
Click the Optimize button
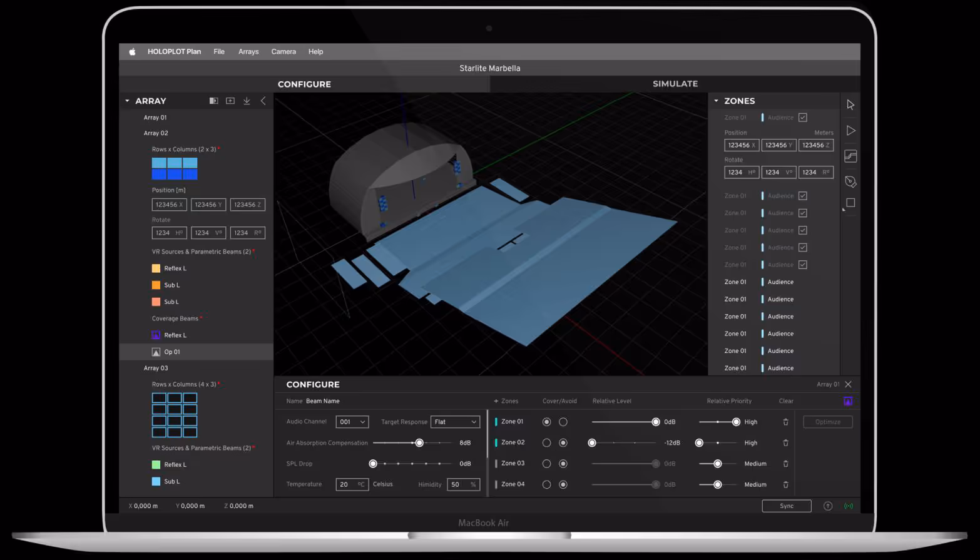pos(828,422)
